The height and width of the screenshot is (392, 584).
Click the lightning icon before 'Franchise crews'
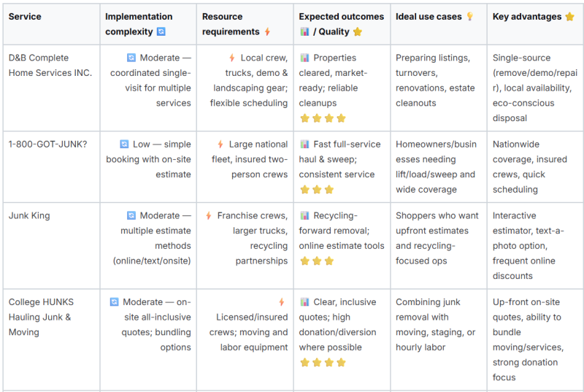(209, 215)
